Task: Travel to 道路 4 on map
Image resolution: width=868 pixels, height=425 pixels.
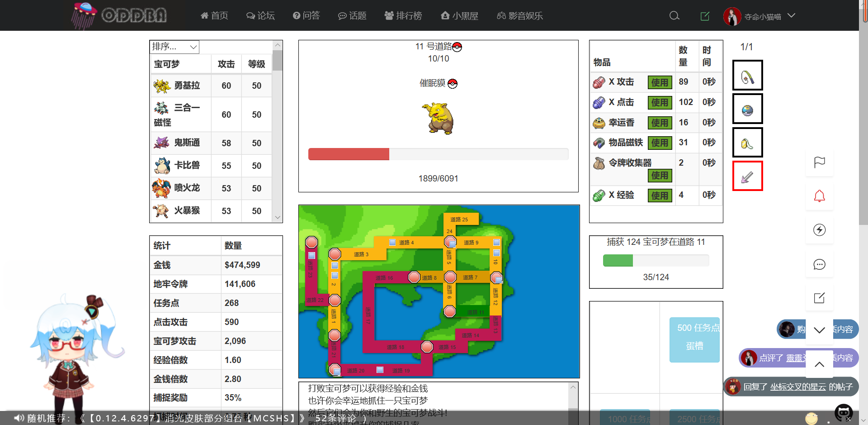Action: (406, 243)
